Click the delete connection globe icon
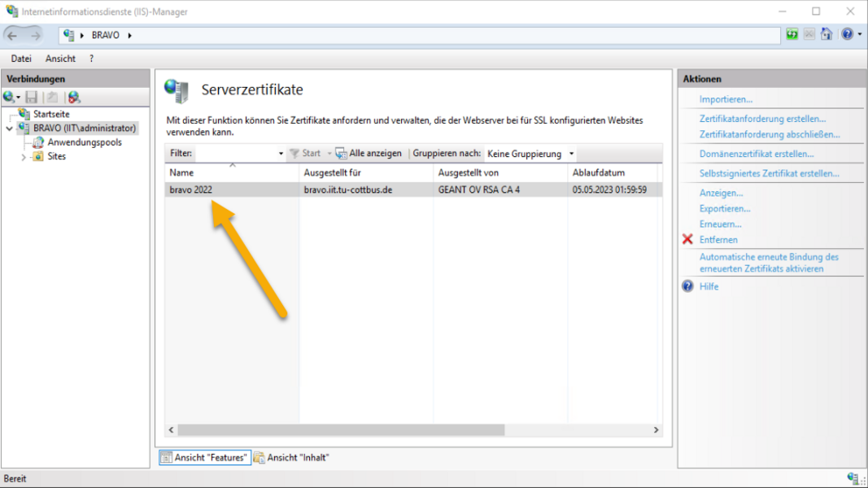The image size is (868, 488). pyautogui.click(x=74, y=97)
